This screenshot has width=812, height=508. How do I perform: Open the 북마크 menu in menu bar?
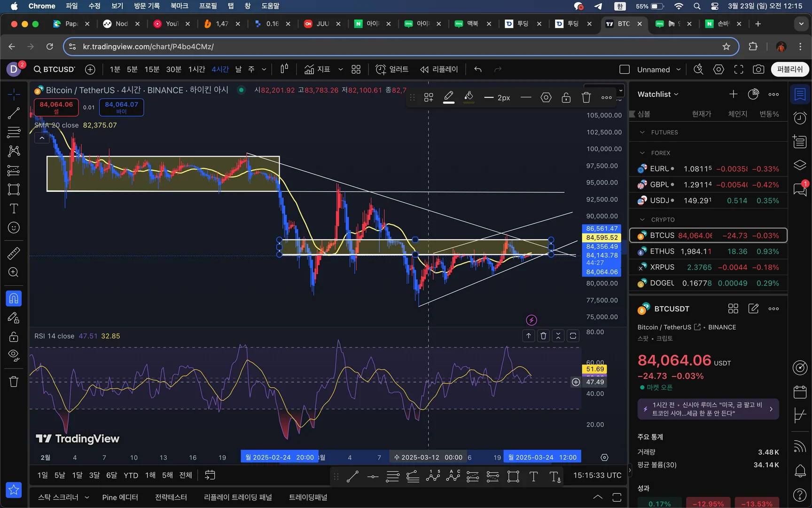point(179,6)
